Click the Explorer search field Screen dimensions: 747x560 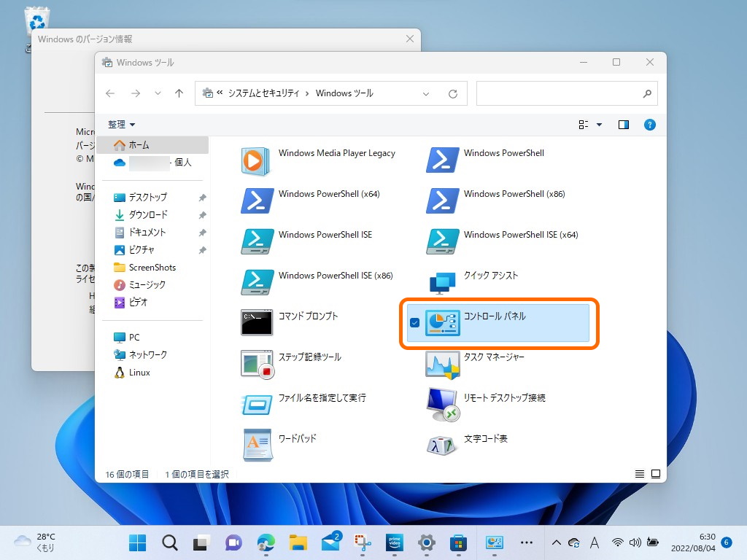coord(567,94)
